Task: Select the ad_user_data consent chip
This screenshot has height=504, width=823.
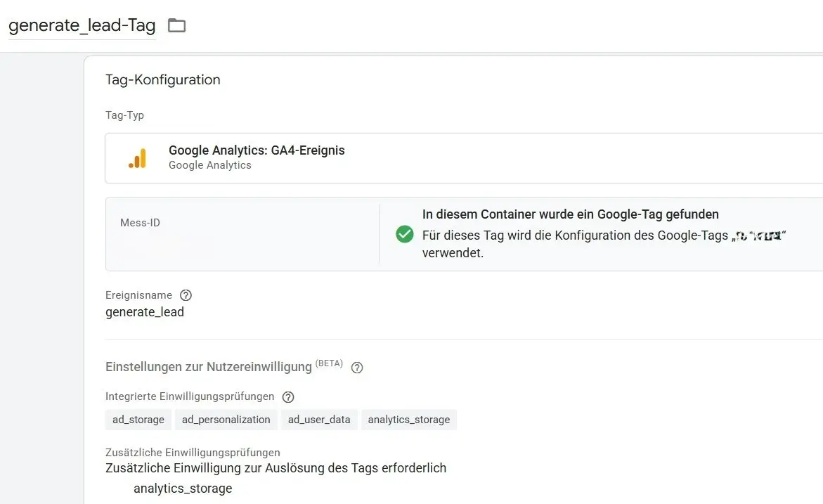Action: (319, 420)
